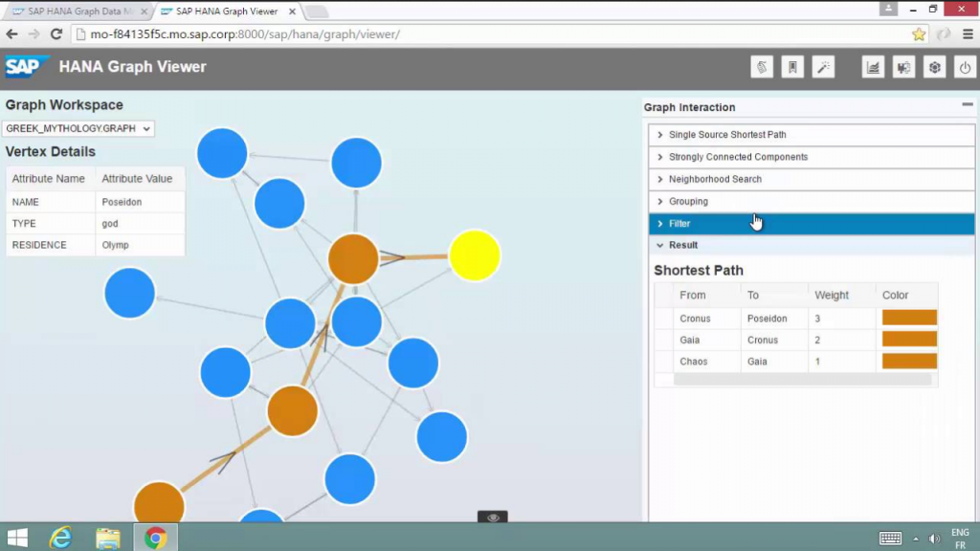Image resolution: width=980 pixels, height=551 pixels.
Task: Click the tags icon in header toolbar
Action: [762, 67]
